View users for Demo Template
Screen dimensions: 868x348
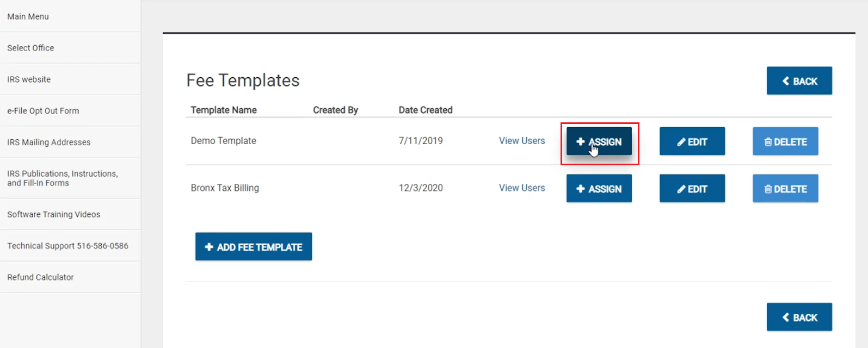[521, 141]
